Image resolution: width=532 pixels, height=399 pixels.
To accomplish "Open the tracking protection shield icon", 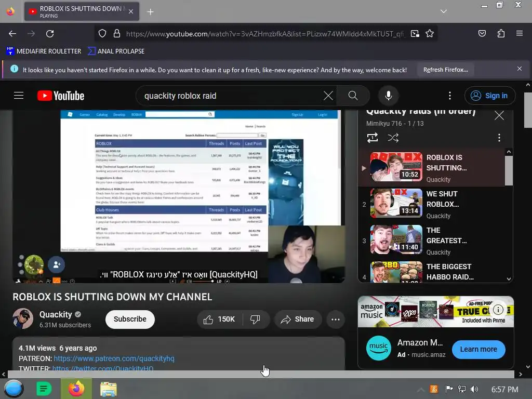I will point(102,34).
